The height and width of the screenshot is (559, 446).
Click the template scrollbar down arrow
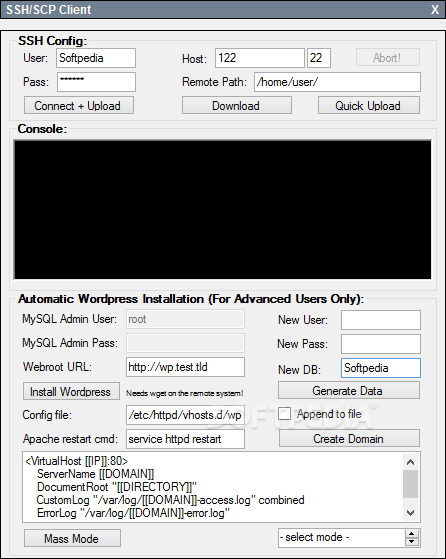click(x=411, y=513)
